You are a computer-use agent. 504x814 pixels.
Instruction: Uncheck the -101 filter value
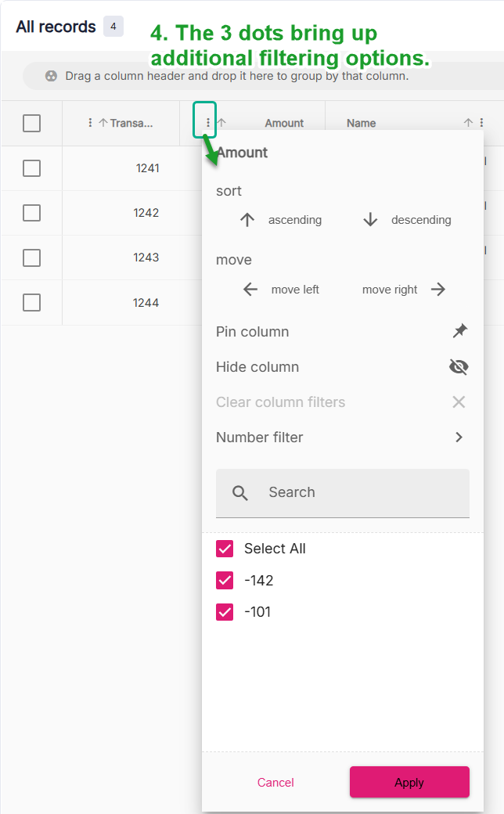pos(225,612)
